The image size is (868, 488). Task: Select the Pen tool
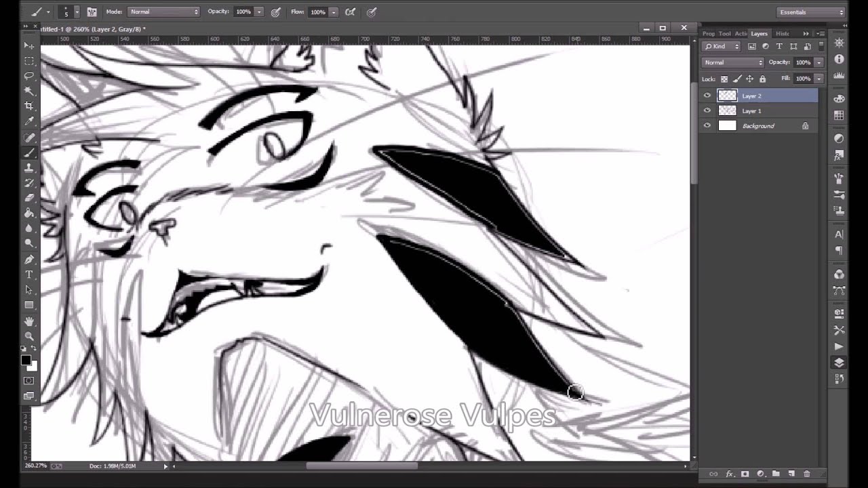29,260
